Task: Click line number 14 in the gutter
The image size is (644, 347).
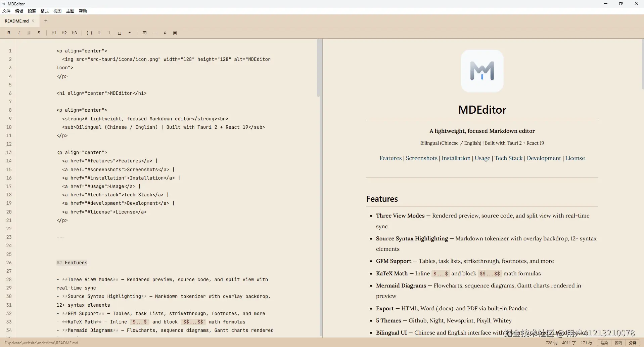Action: click(9, 161)
